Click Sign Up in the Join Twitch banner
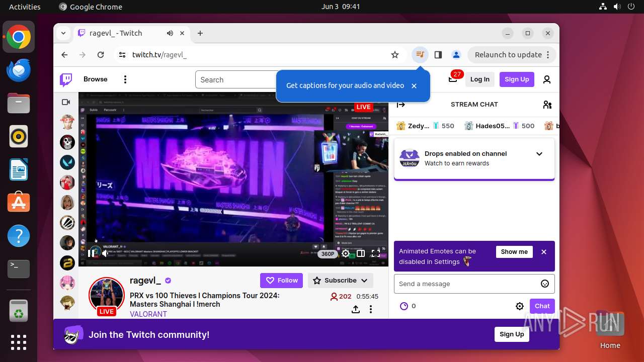Viewport: 644px width, 362px height. 512,334
